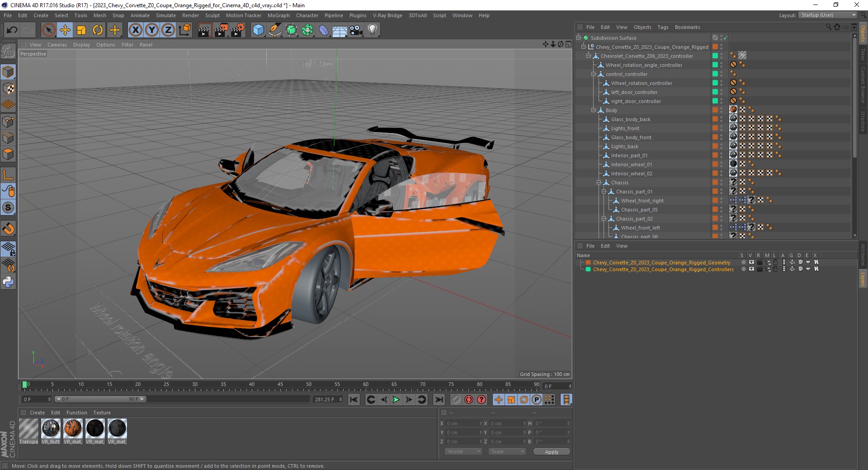Open Object Manager Tags menu
Image resolution: width=868 pixels, height=470 pixels.
tap(663, 27)
